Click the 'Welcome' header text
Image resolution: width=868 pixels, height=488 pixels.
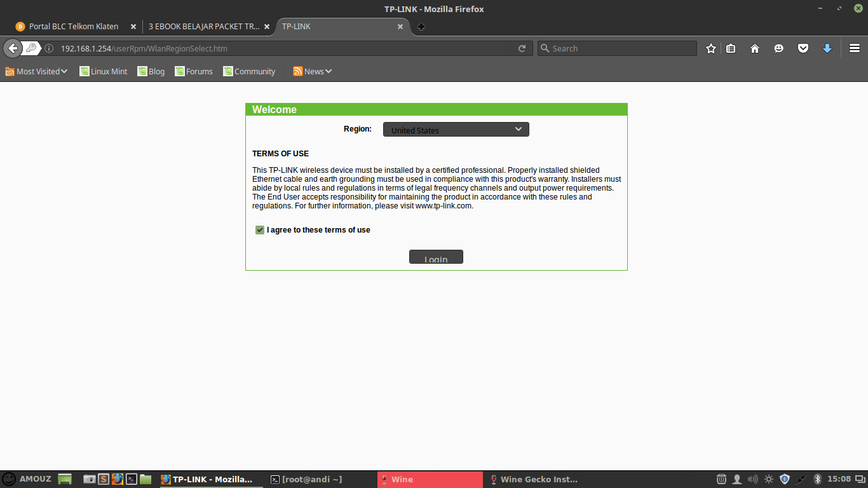click(x=275, y=109)
